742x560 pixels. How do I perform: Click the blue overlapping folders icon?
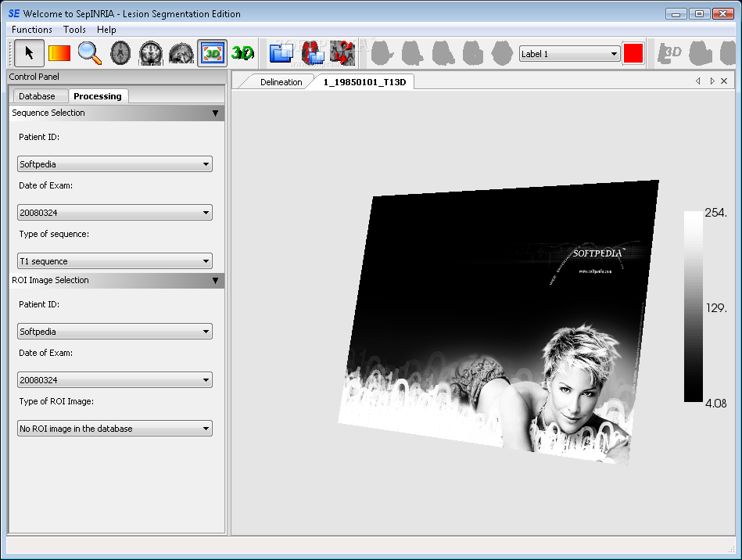tap(281, 53)
